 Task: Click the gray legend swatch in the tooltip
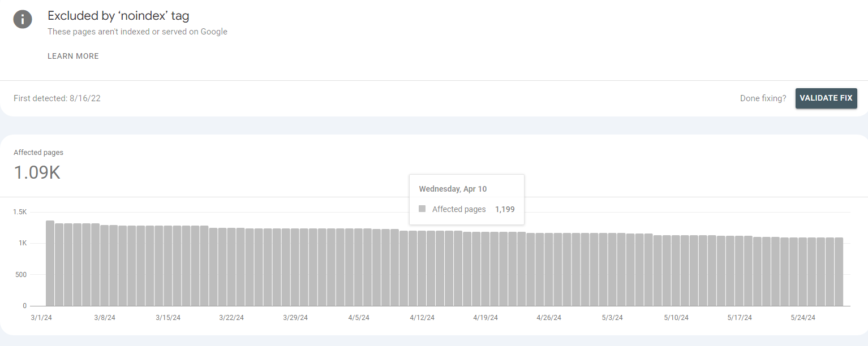(422, 209)
